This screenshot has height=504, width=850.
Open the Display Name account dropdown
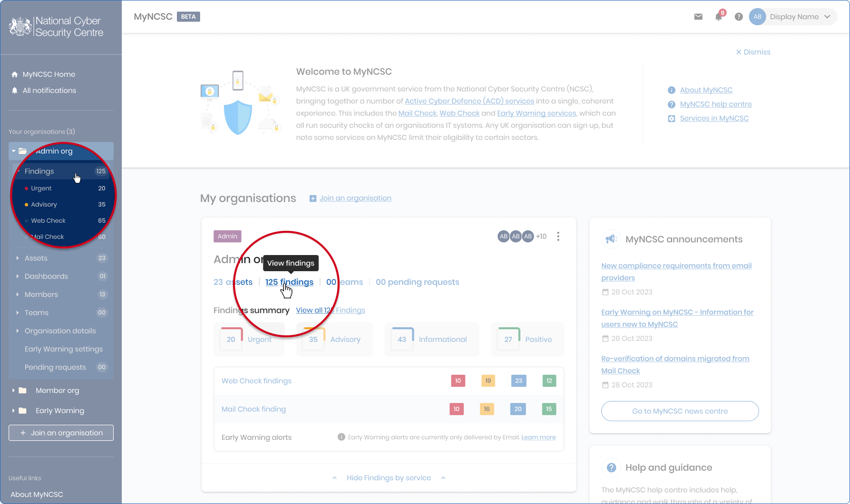pos(793,17)
